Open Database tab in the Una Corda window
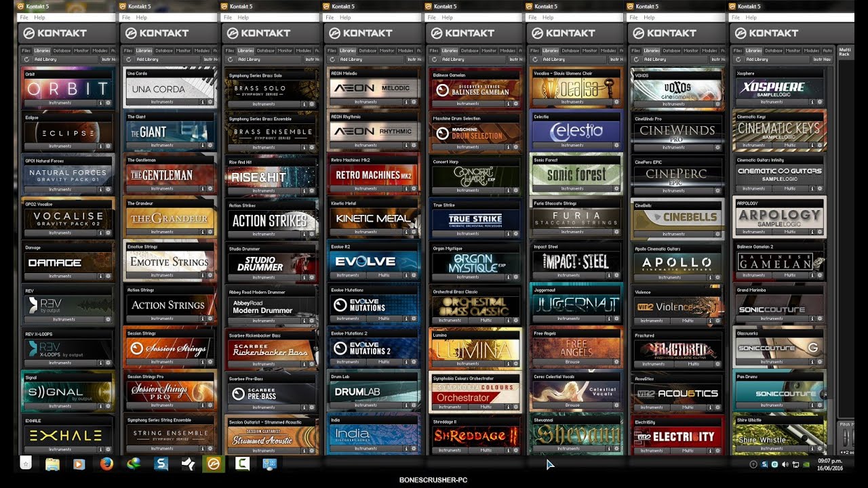868x488 pixels. click(x=164, y=51)
